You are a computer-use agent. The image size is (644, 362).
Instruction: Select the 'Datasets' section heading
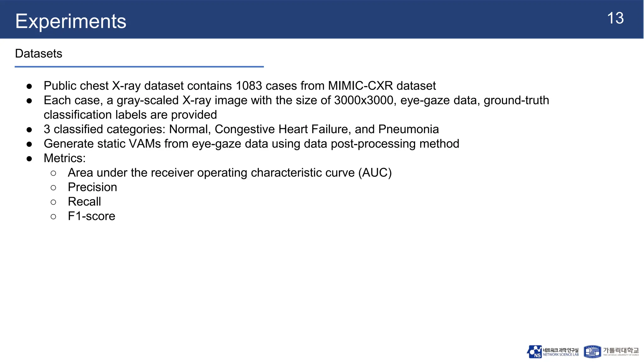(x=39, y=54)
